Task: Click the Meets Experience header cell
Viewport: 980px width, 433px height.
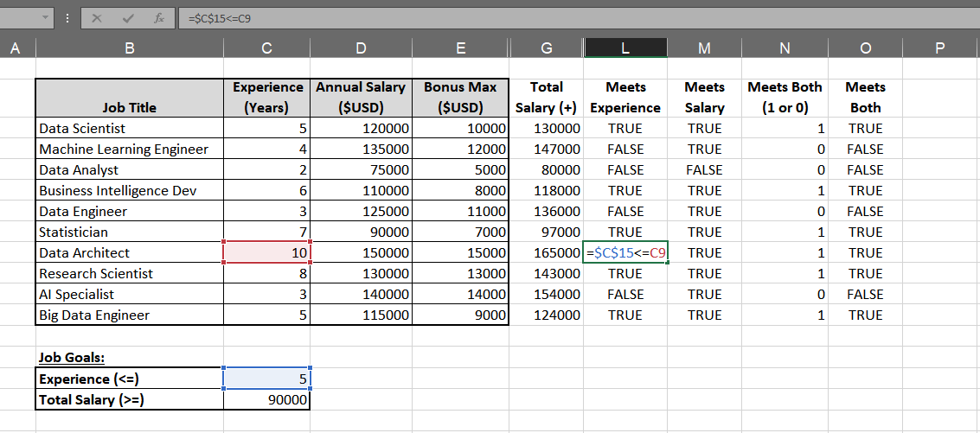Action: coord(625,99)
